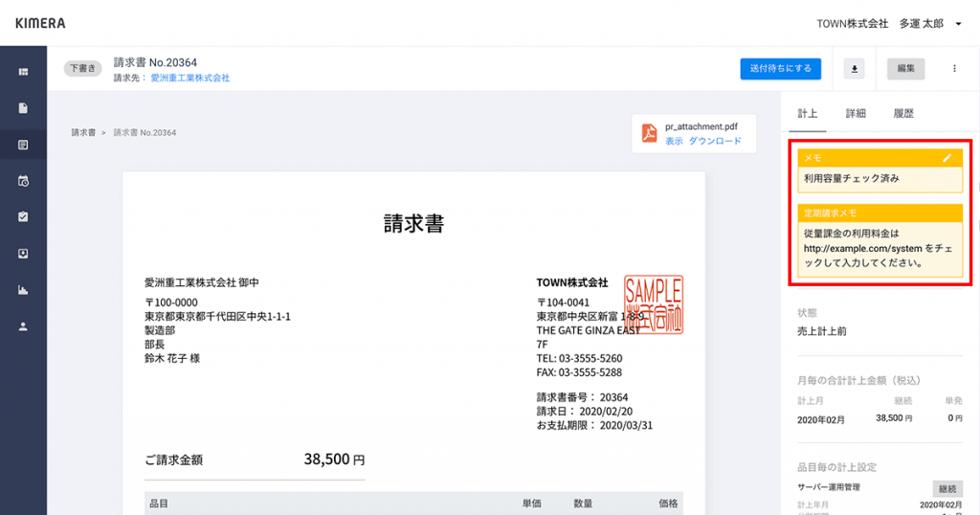
Task: Open the three-dot more options menu
Action: (x=953, y=69)
